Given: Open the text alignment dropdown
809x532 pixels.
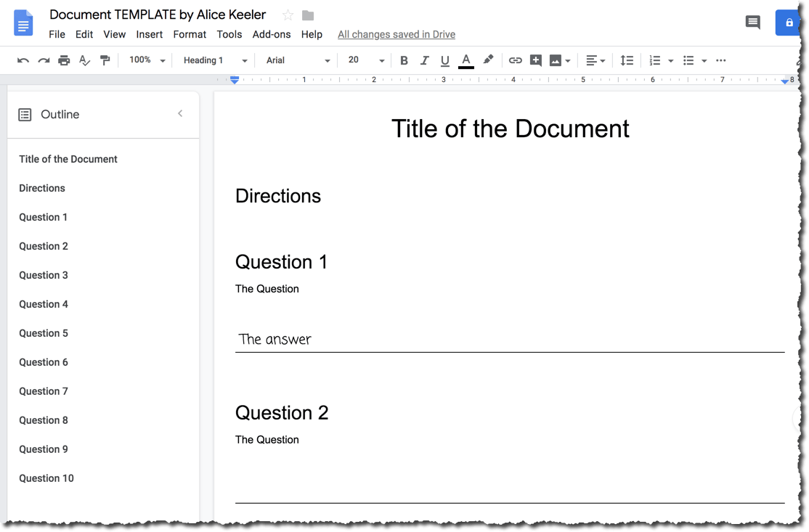Looking at the screenshot, I should point(595,60).
